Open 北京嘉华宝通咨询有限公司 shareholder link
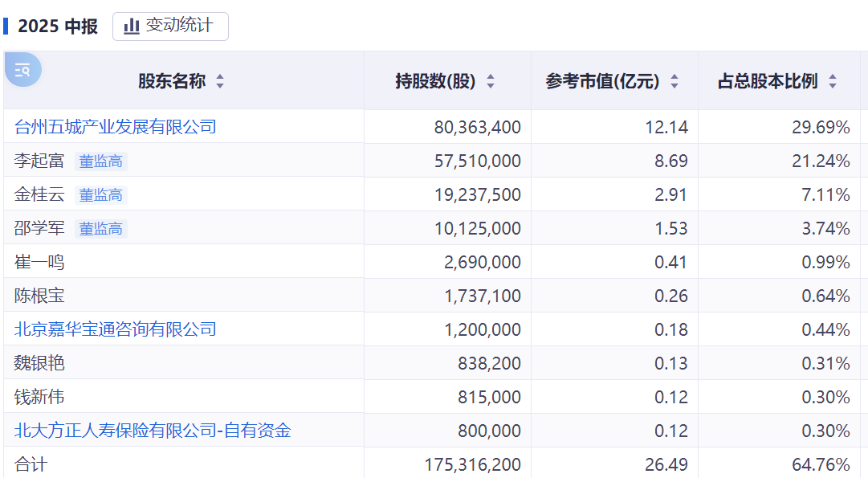 pos(116,329)
